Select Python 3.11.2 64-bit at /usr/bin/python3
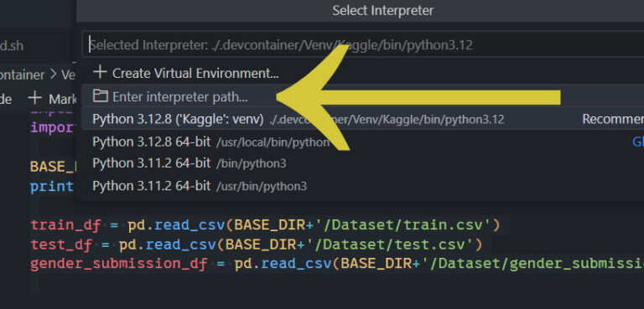The width and height of the screenshot is (644, 309). coord(361,186)
